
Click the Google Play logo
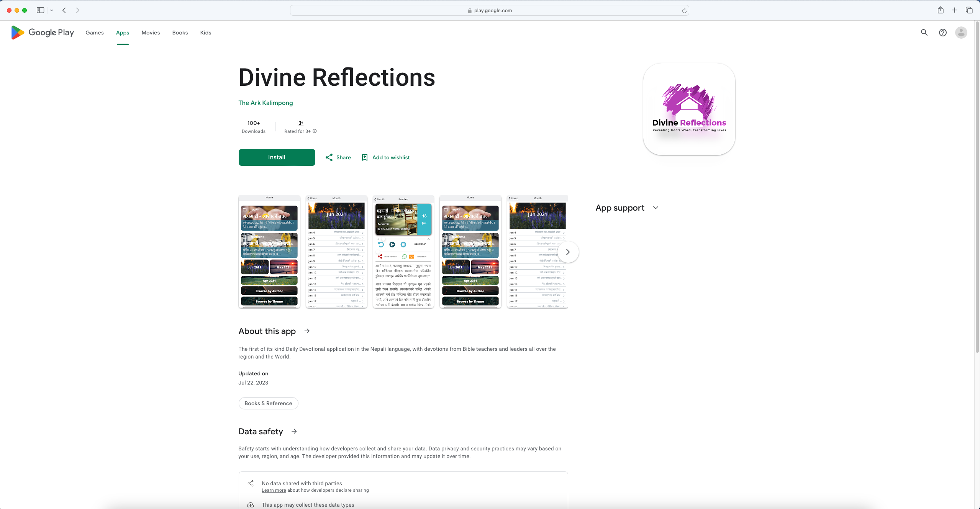pyautogui.click(x=43, y=33)
